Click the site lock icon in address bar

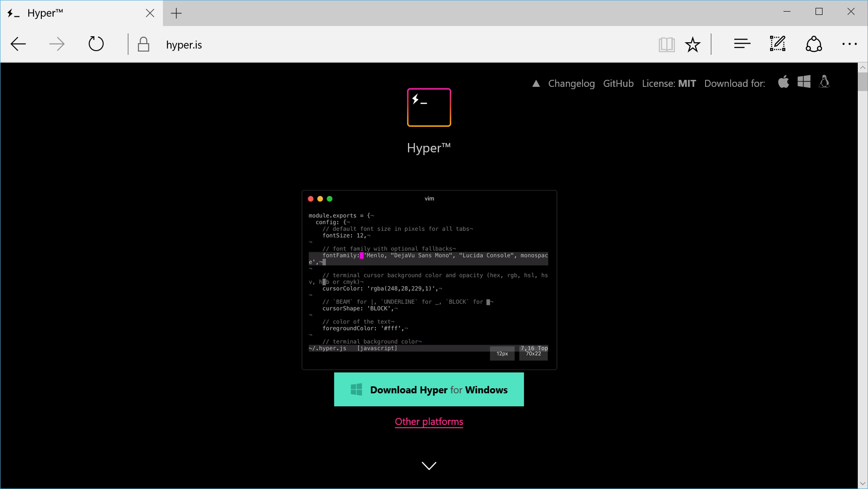click(143, 44)
